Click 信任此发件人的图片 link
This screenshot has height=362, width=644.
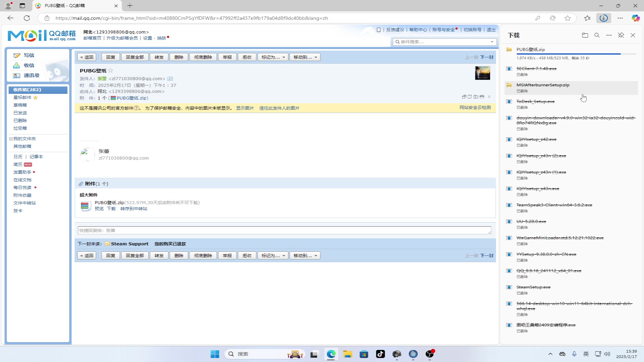coord(279,108)
